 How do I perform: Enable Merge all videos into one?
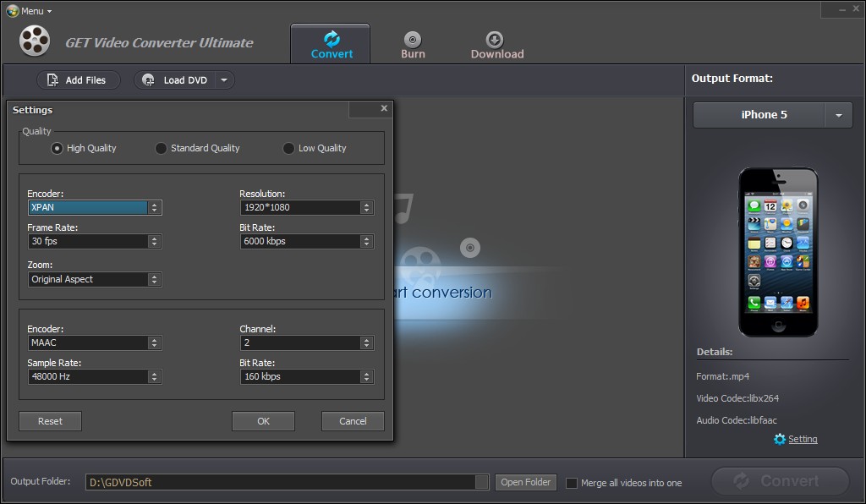[x=572, y=483]
